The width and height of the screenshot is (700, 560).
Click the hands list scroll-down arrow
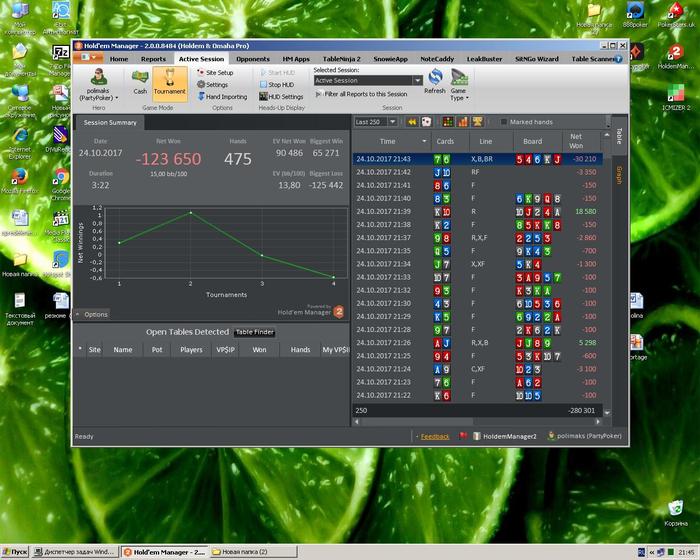(607, 413)
